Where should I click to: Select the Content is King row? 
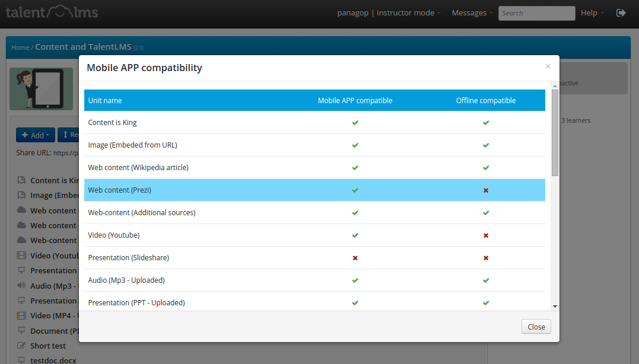pyautogui.click(x=314, y=123)
